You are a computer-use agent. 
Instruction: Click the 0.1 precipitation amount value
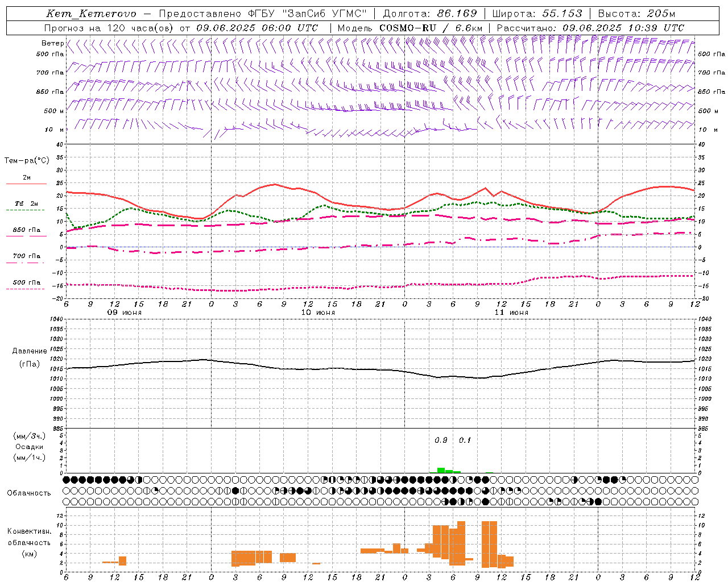click(465, 440)
